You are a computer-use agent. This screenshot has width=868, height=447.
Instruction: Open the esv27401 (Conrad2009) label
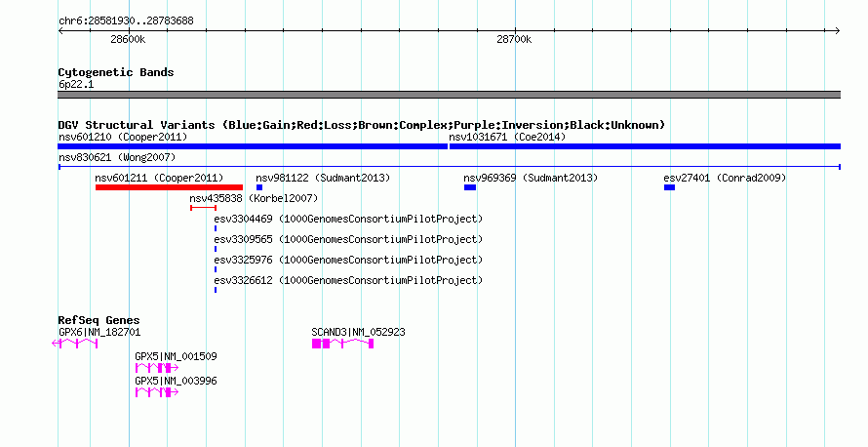click(725, 178)
